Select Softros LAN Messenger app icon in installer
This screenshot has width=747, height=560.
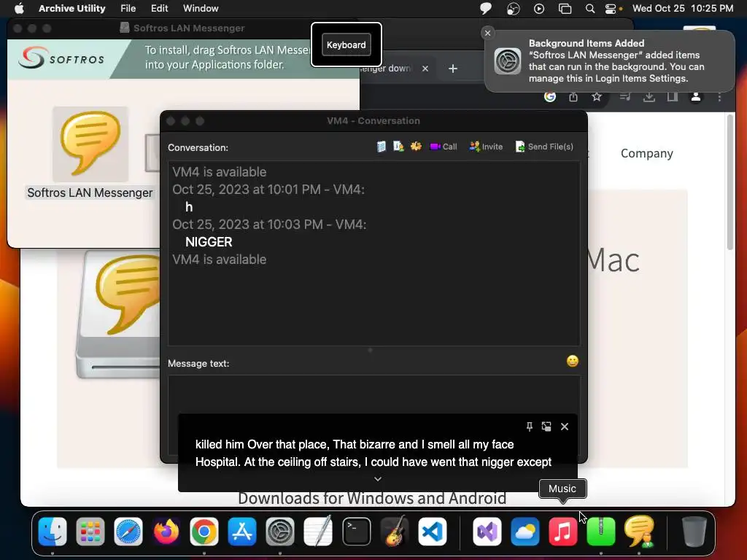coord(90,144)
